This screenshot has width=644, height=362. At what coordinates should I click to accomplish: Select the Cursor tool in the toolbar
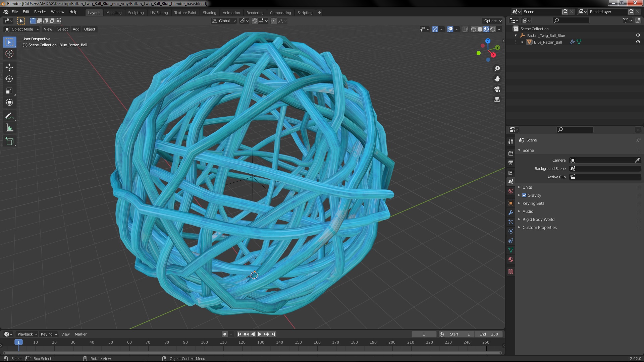[x=9, y=54]
